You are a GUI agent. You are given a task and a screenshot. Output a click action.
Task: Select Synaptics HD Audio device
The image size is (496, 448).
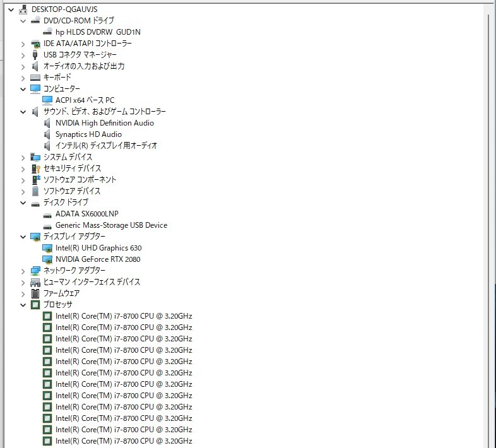pyautogui.click(x=88, y=134)
